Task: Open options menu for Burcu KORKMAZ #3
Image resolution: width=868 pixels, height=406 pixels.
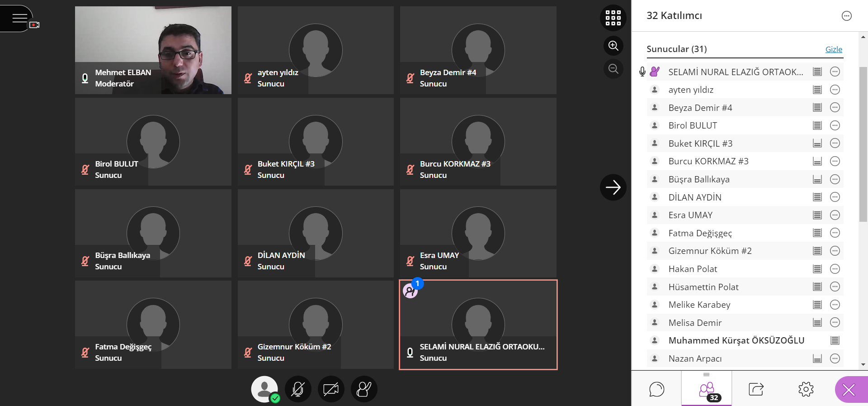Action: [835, 161]
